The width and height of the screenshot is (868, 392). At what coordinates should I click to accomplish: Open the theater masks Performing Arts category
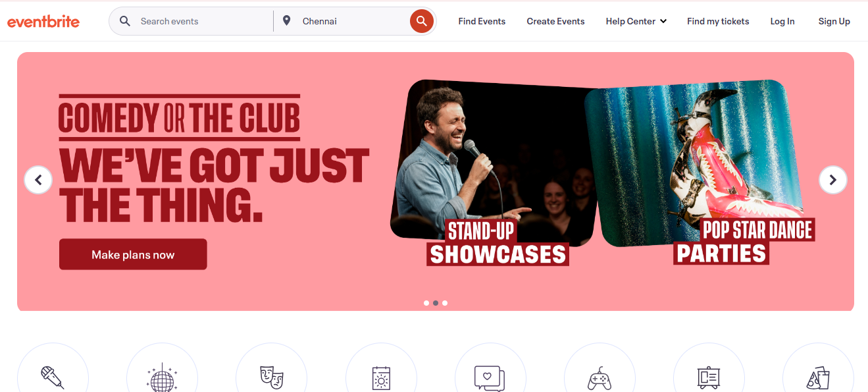point(271,379)
